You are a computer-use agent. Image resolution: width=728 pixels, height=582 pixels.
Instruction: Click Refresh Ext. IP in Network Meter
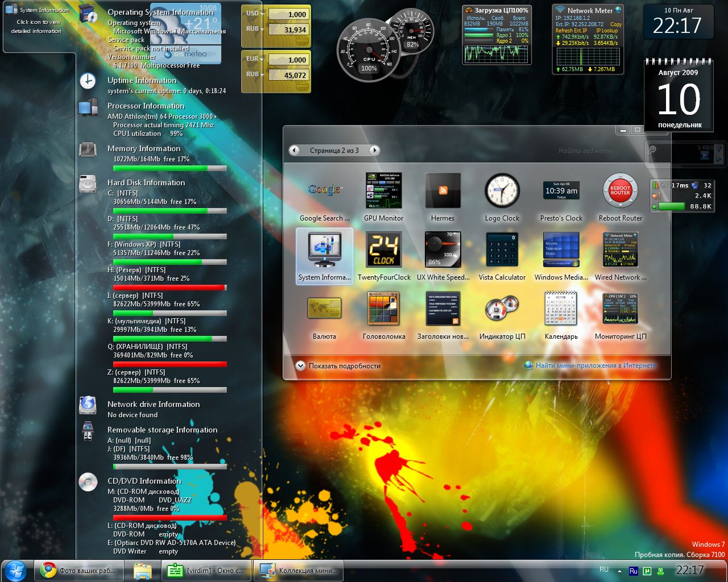[572, 31]
